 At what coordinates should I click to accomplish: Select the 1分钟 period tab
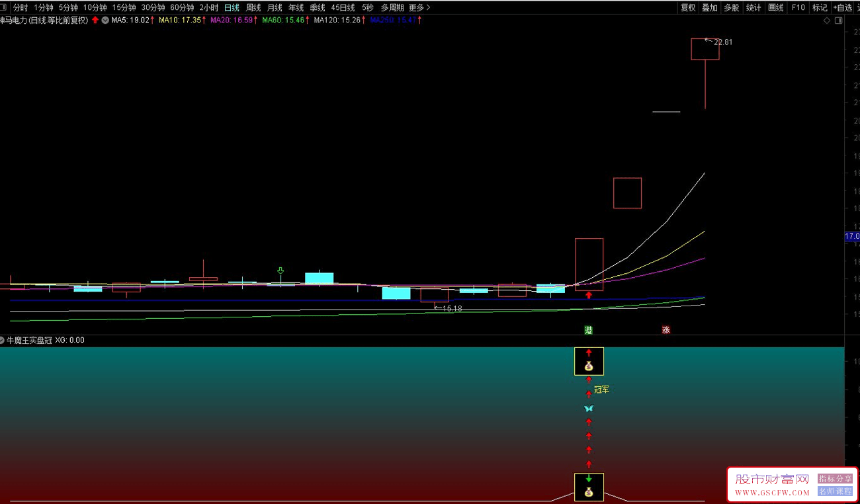pos(44,8)
